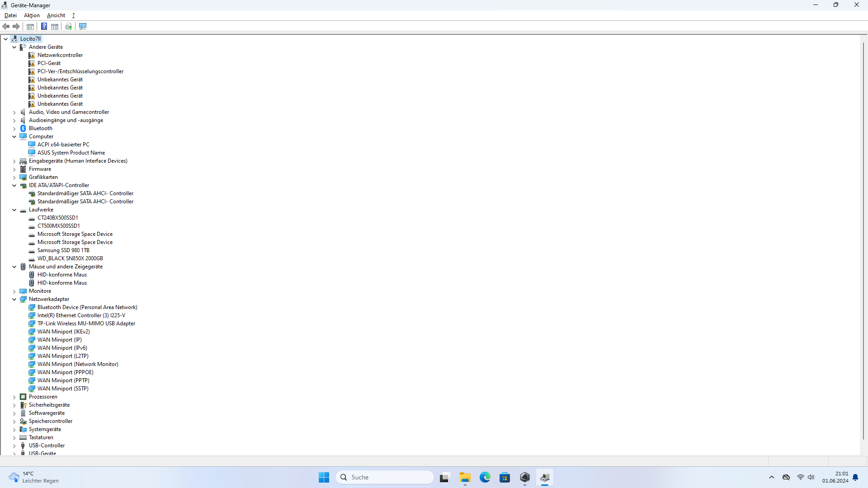868x488 pixels.
Task: Open File Explorer from the taskbar
Action: click(465, 477)
